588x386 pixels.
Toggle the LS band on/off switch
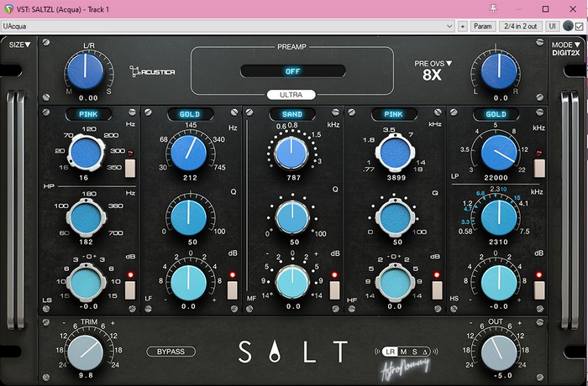coord(130,289)
